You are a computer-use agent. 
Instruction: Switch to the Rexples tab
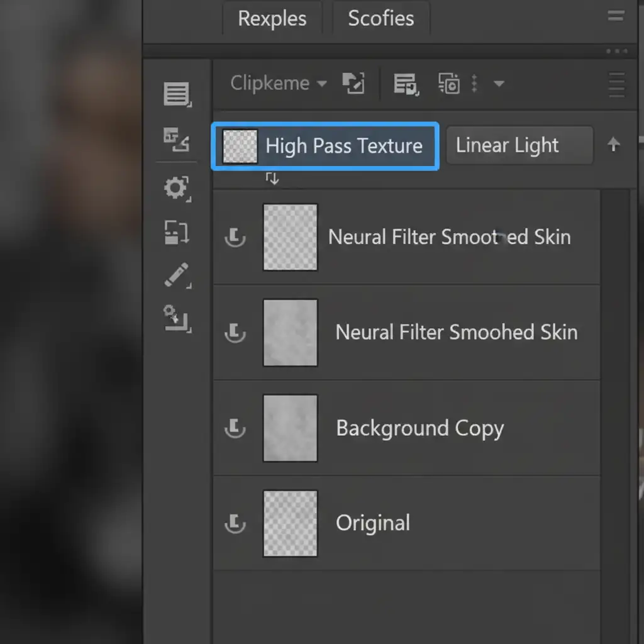pos(272,18)
